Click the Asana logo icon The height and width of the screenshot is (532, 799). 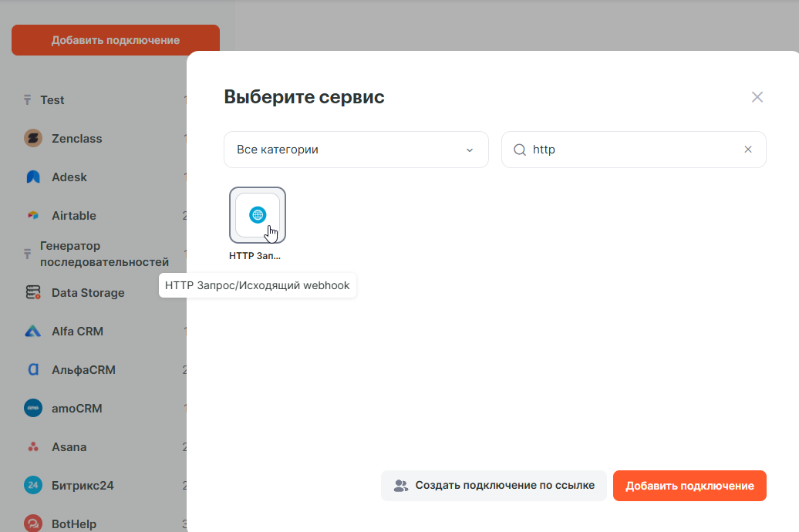(x=33, y=447)
